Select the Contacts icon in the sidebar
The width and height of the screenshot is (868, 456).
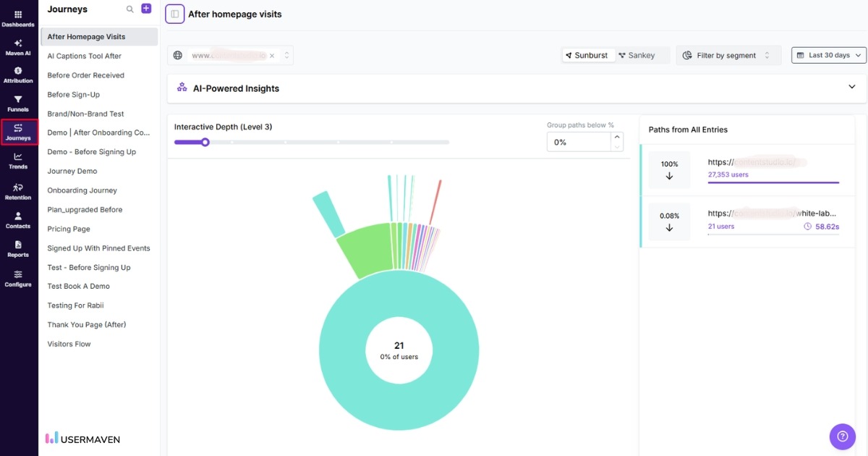click(x=18, y=219)
